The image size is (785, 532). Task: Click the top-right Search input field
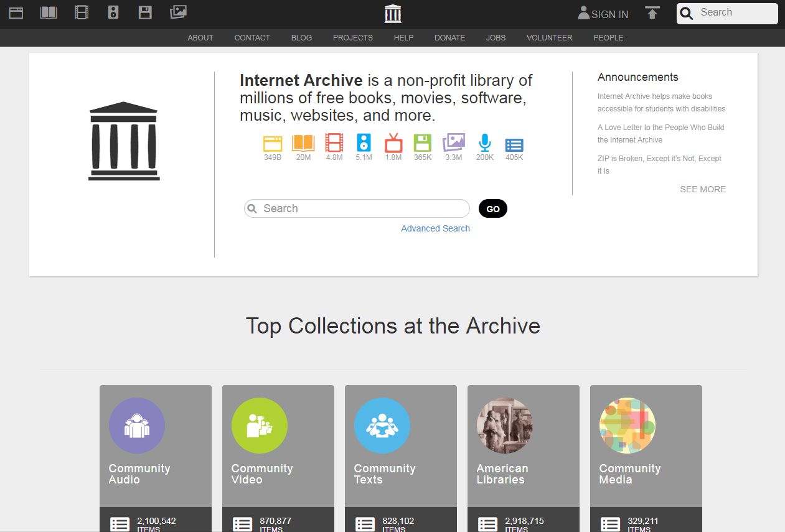coord(727,14)
